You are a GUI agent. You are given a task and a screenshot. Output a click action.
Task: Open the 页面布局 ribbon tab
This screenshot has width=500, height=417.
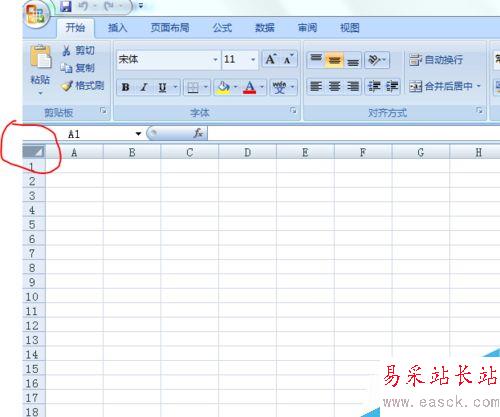pos(170,28)
